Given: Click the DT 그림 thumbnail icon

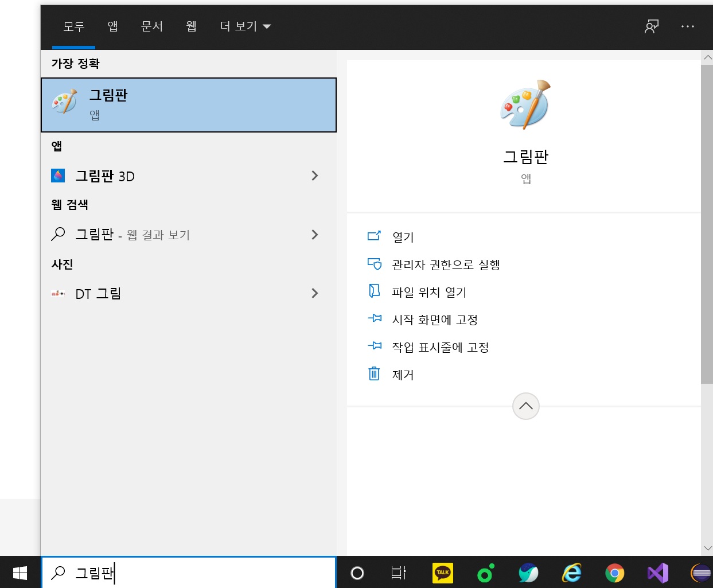Looking at the screenshot, I should tap(58, 293).
